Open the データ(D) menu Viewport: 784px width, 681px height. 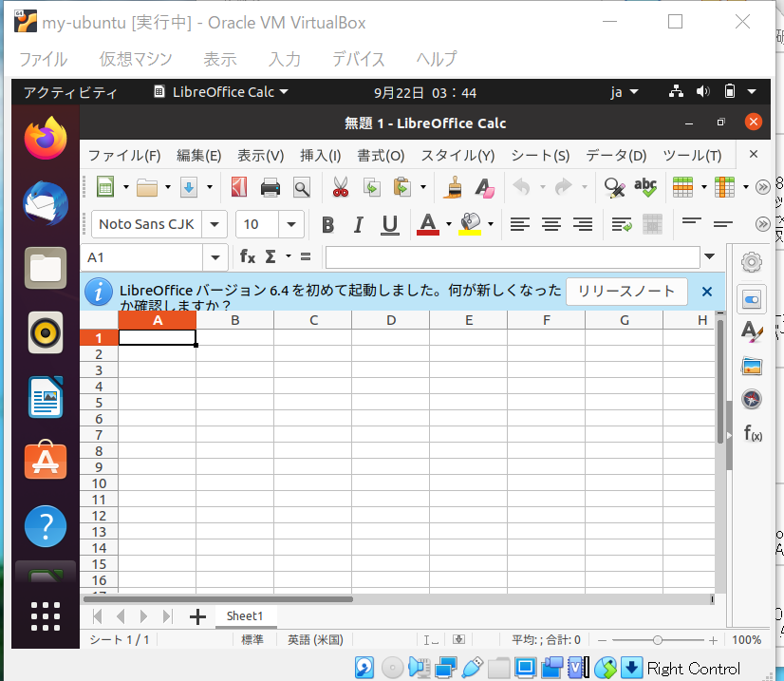616,156
